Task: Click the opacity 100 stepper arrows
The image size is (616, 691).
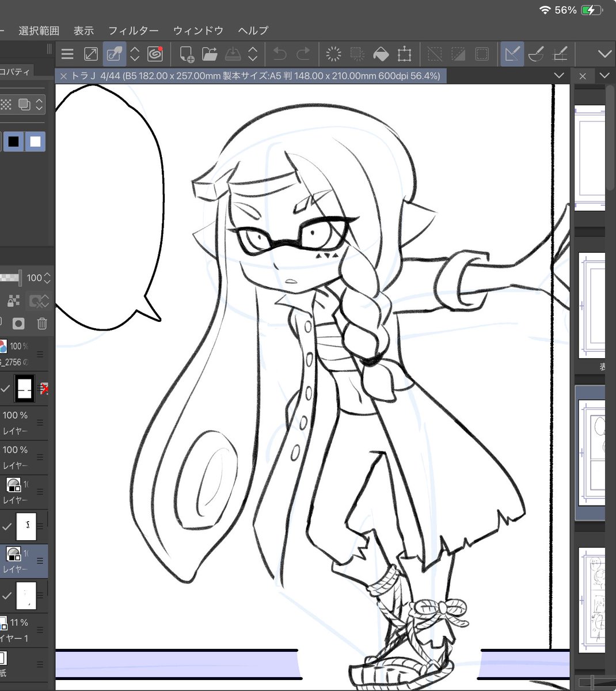Action: (x=47, y=278)
